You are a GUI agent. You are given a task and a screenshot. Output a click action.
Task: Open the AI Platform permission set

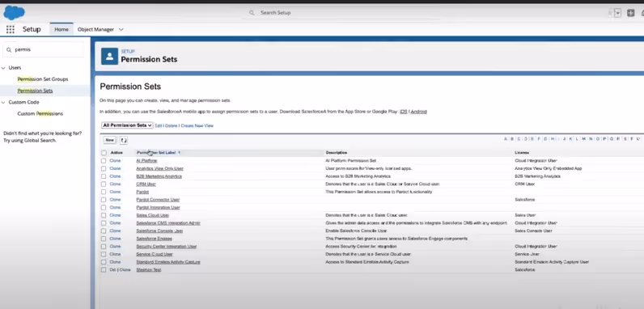pyautogui.click(x=146, y=161)
